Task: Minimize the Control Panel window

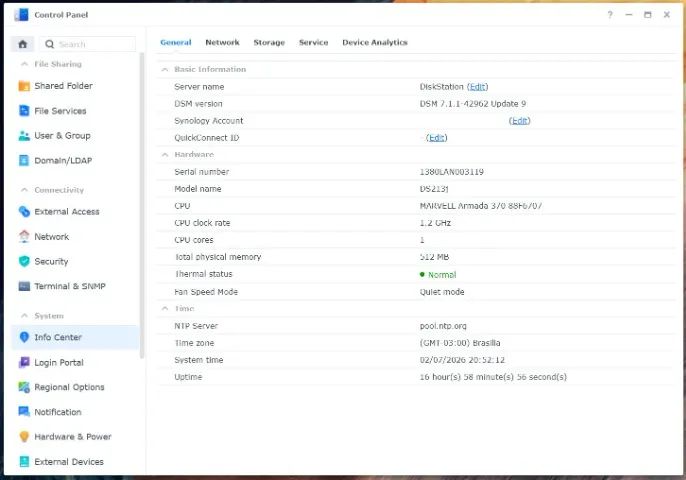Action: (629, 15)
